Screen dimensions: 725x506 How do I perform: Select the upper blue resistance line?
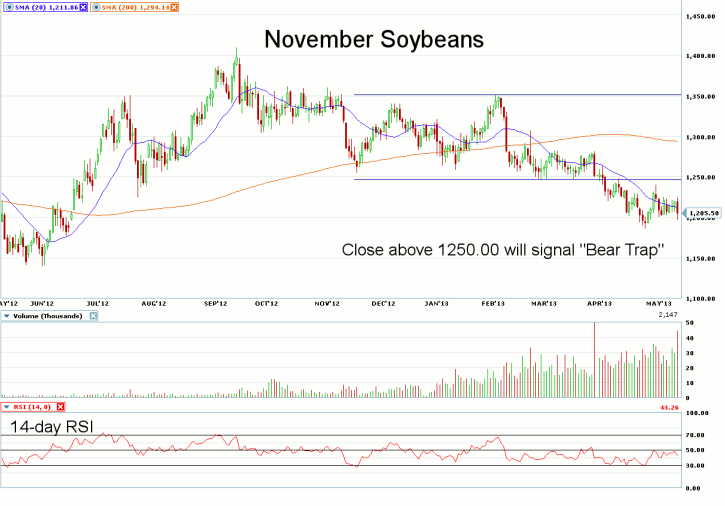click(520, 95)
